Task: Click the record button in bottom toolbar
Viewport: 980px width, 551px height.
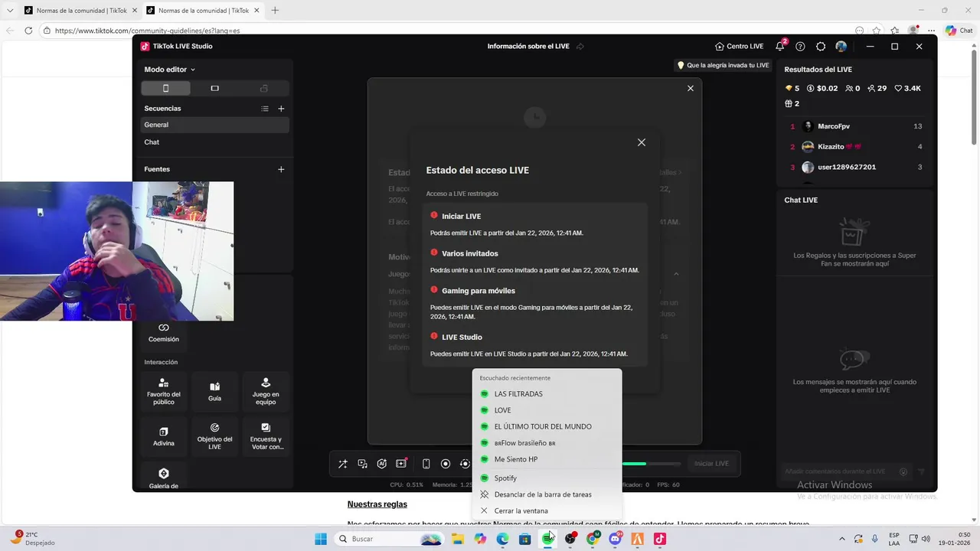Action: pyautogui.click(x=446, y=464)
